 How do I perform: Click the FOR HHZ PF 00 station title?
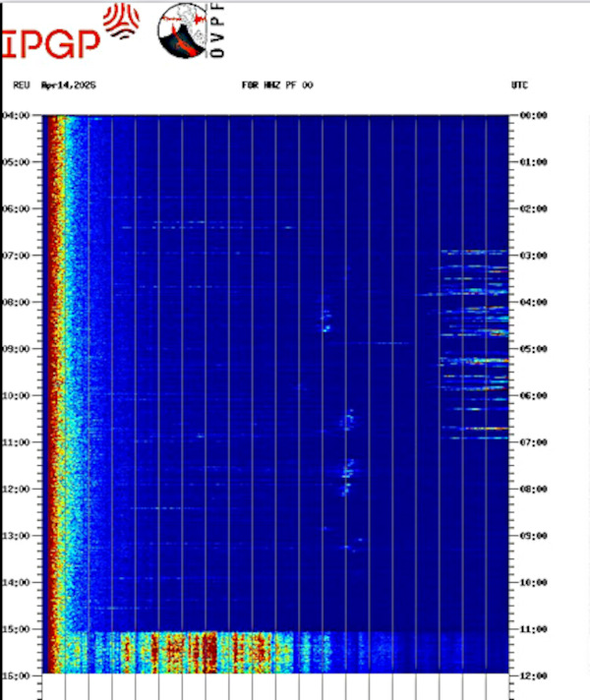click(277, 86)
